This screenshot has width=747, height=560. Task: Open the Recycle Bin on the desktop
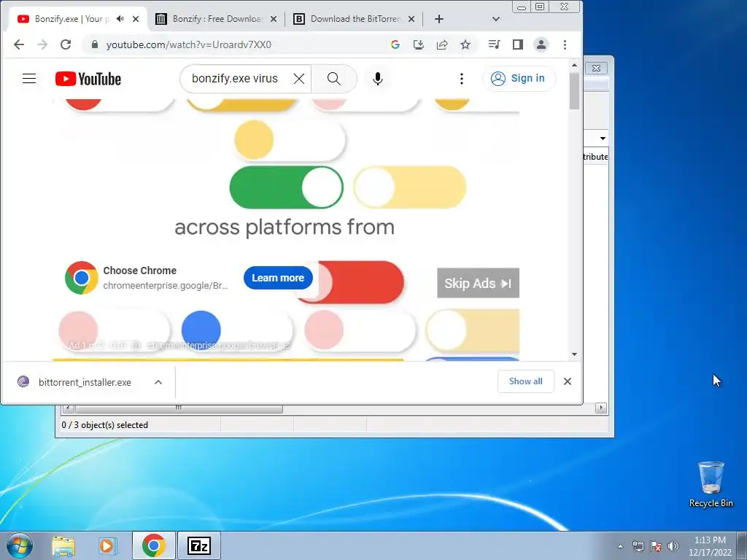(x=711, y=484)
